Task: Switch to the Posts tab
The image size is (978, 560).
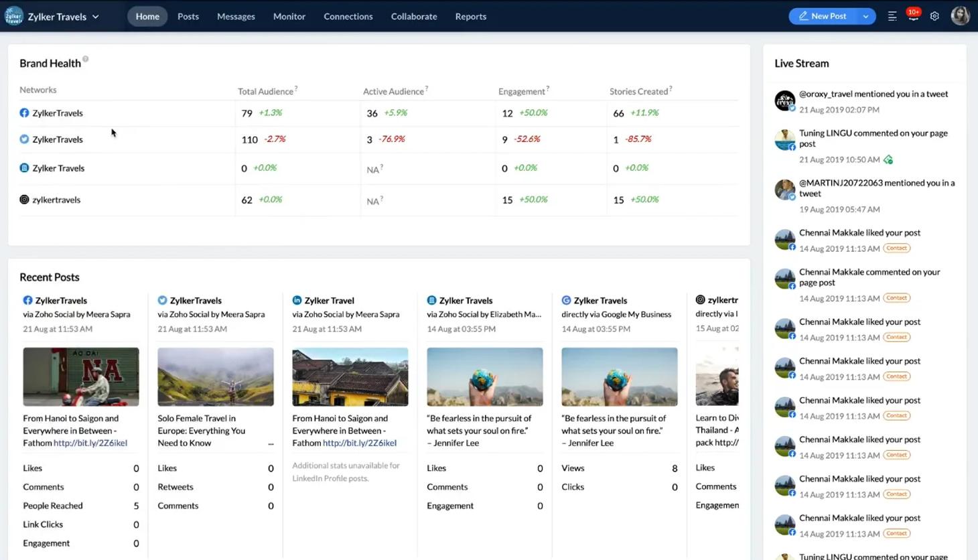Action: pyautogui.click(x=188, y=16)
